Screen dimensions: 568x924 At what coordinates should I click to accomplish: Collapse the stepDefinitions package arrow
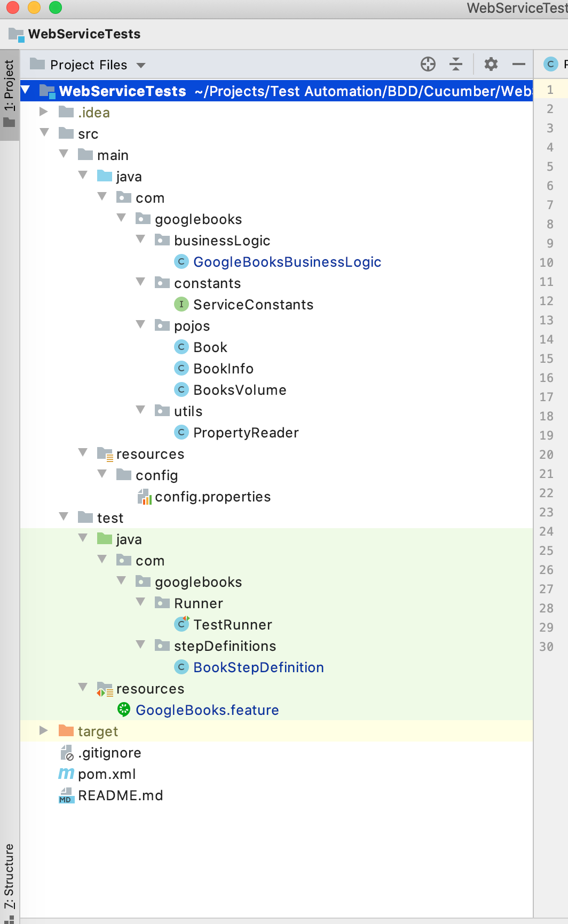coord(140,644)
